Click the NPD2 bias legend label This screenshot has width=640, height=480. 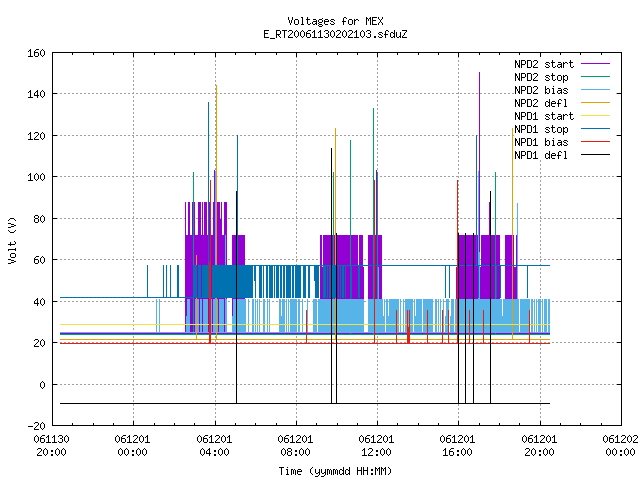pyautogui.click(x=541, y=90)
